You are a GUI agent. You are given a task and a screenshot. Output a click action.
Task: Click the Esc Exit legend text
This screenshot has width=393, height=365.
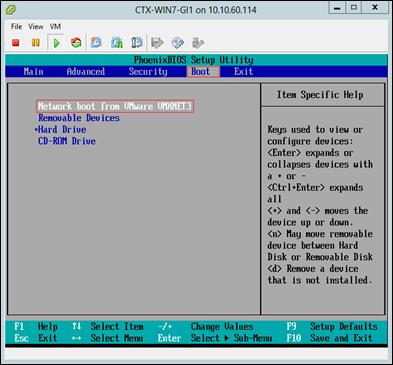pos(36,338)
